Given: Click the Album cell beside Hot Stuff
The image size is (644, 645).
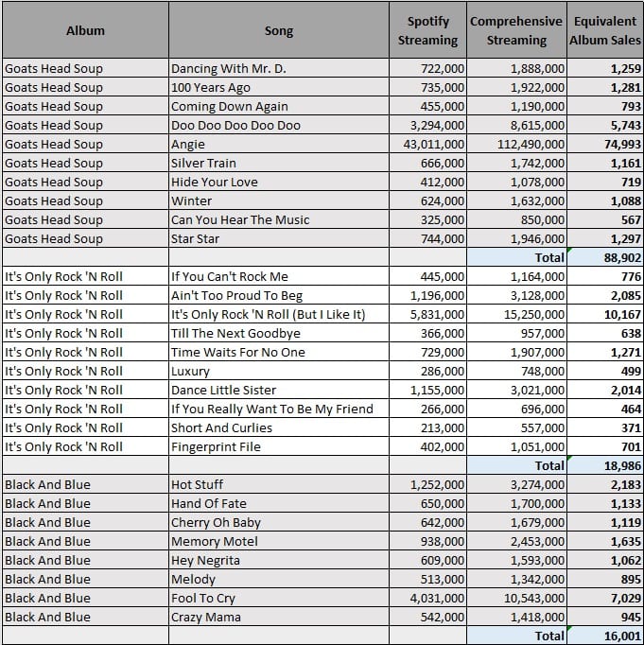Looking at the screenshot, I should tap(85, 484).
